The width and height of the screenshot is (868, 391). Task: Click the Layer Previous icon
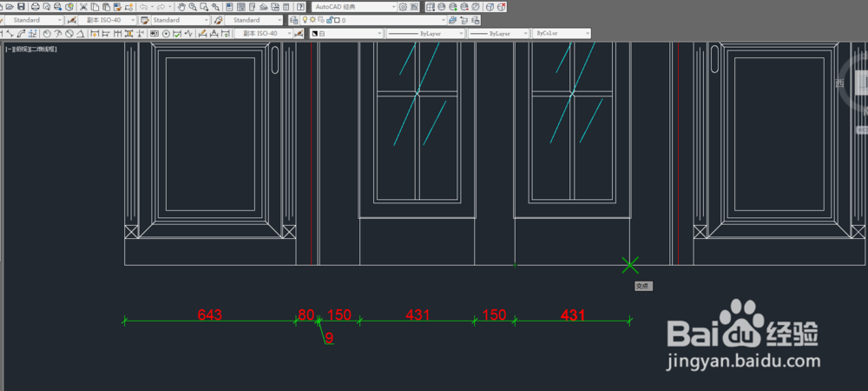464,20
